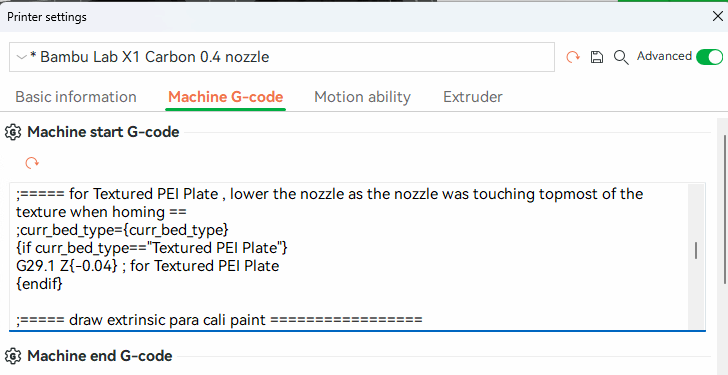Click the start G-code editor scrollbar thumb
This screenshot has height=375, width=728.
click(x=696, y=251)
